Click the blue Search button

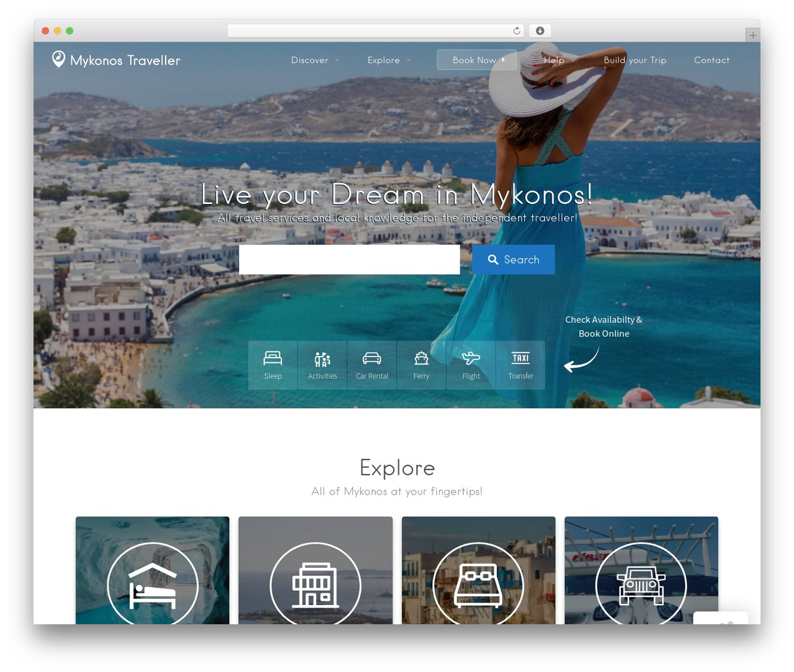click(x=514, y=260)
